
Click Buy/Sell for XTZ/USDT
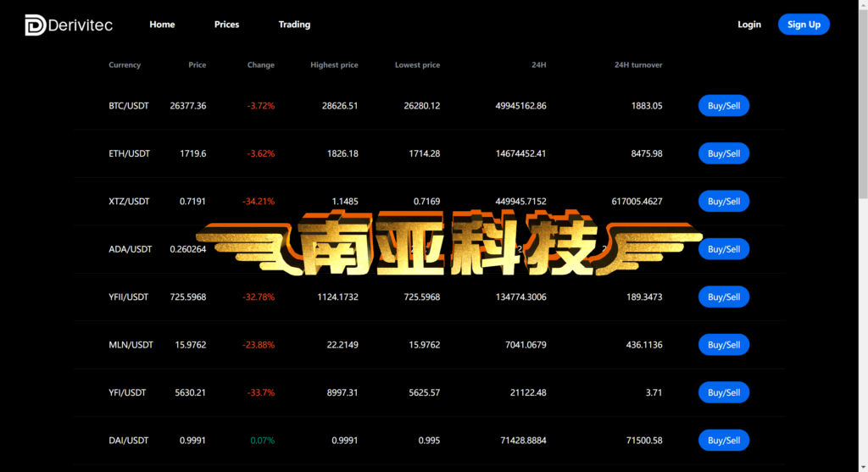(724, 202)
